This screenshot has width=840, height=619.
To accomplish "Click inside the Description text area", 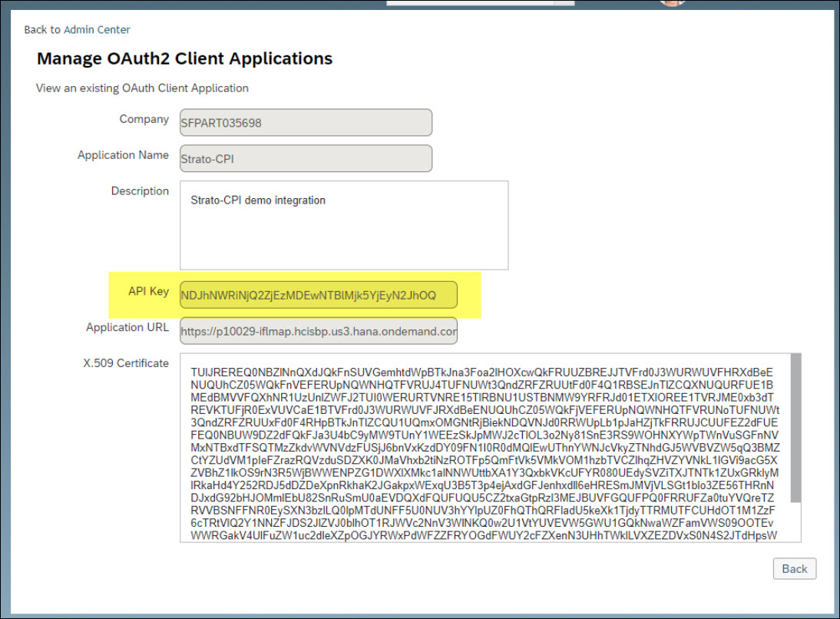I will pos(343,225).
